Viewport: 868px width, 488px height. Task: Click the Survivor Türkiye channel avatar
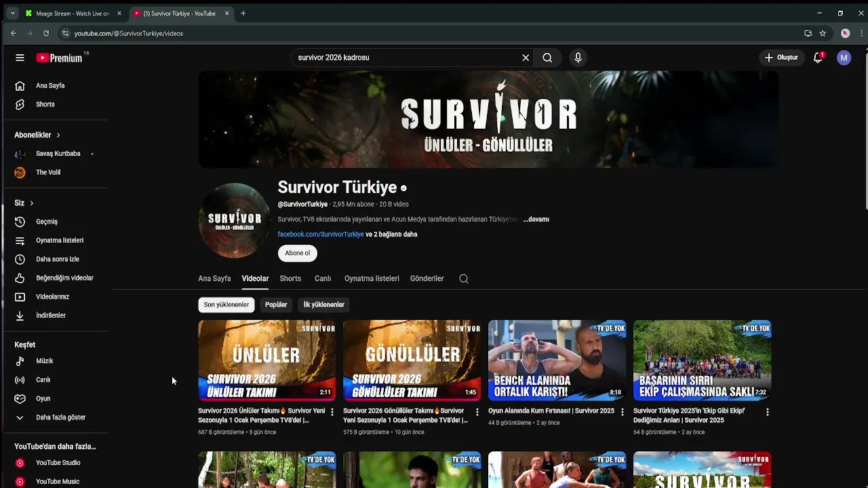[235, 220]
